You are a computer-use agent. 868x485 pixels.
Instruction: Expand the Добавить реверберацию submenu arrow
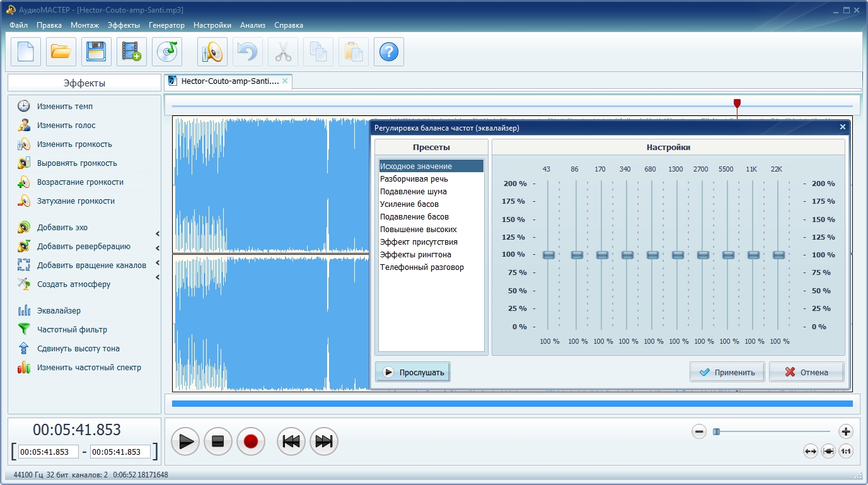coord(158,248)
